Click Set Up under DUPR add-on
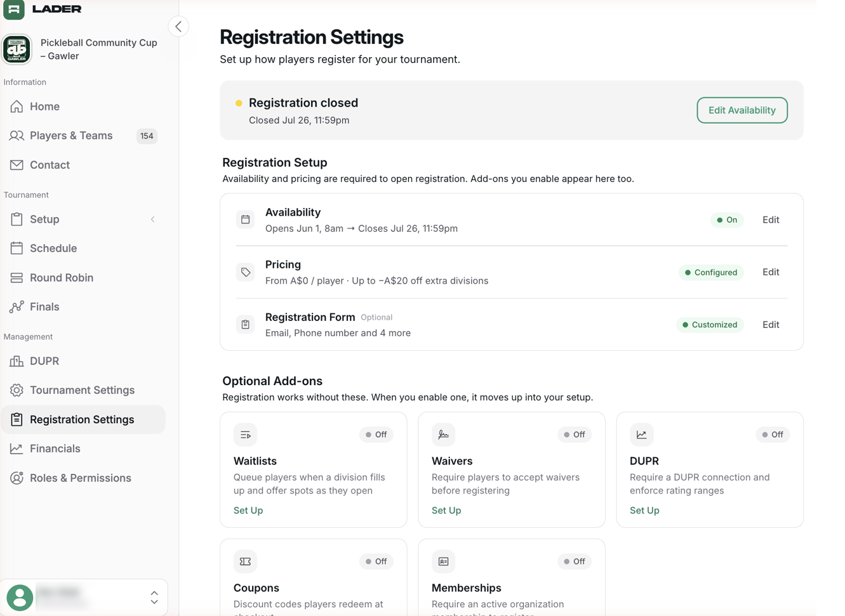Screen dimensions: 845x616 pyautogui.click(x=644, y=510)
